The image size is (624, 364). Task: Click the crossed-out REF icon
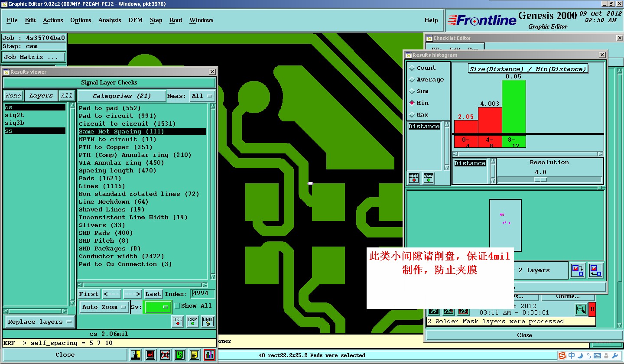point(165,355)
